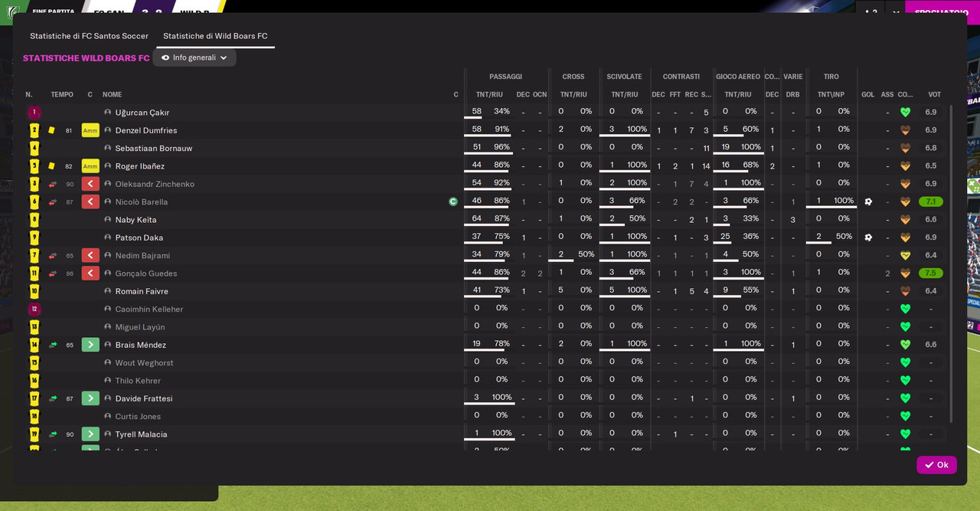
Task: Confirm with the Ok button
Action: (936, 465)
